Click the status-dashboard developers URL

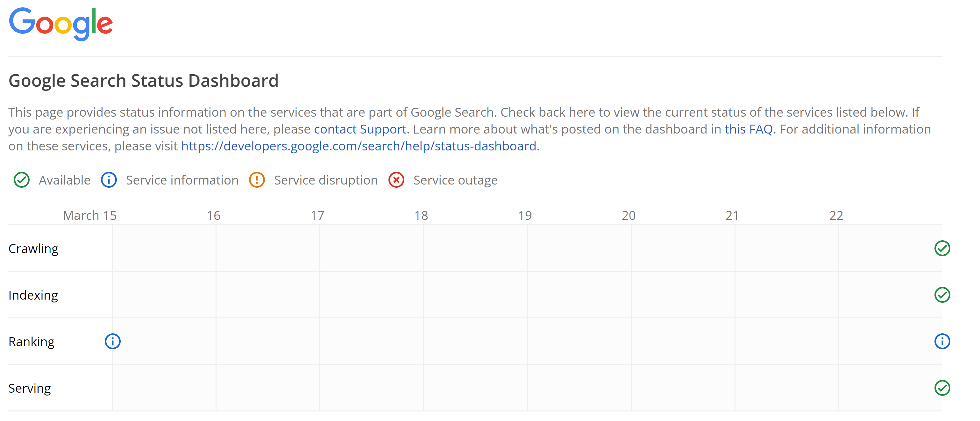359,146
